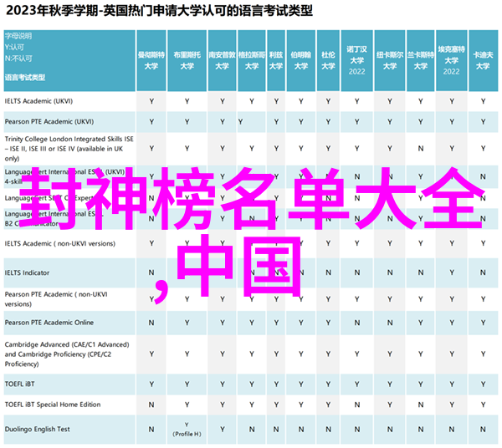The image size is (502, 448).
Task: Select the 伯明翰大学 column header
Action: 301,60
